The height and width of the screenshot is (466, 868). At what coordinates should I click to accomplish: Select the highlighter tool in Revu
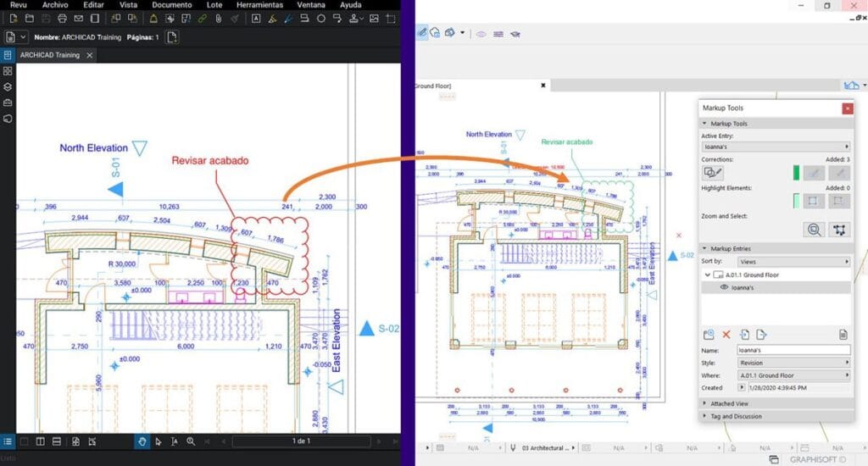(272, 19)
